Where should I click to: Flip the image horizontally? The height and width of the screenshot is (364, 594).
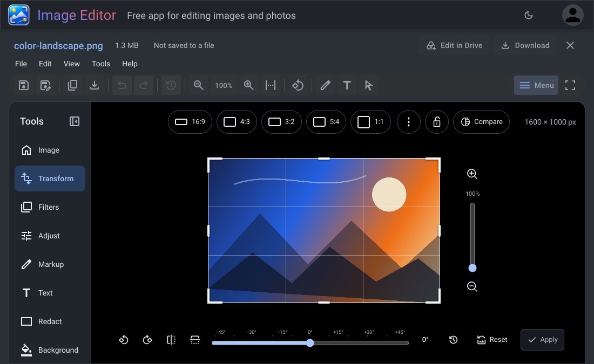click(171, 340)
